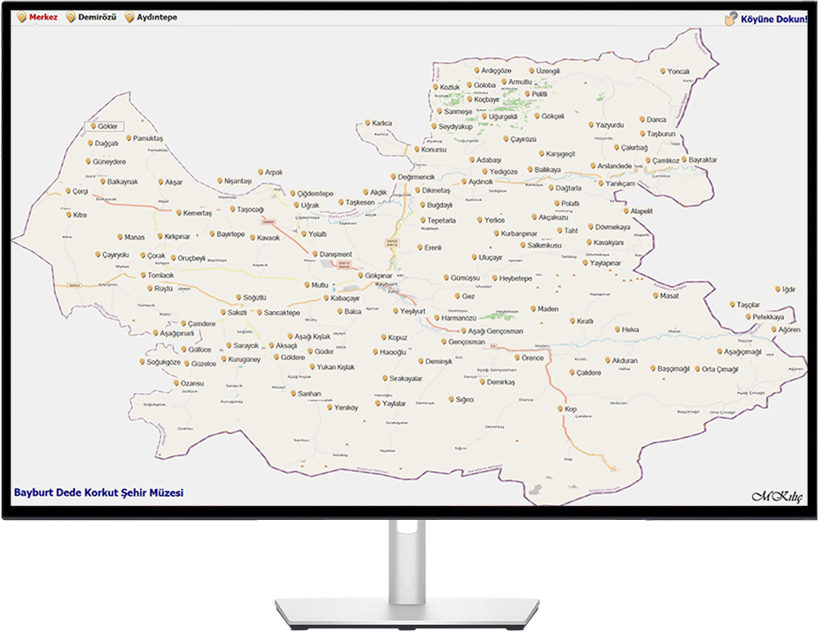This screenshot has height=644, width=821.
Task: Click the Ozansu village pin icon
Action: point(176,383)
